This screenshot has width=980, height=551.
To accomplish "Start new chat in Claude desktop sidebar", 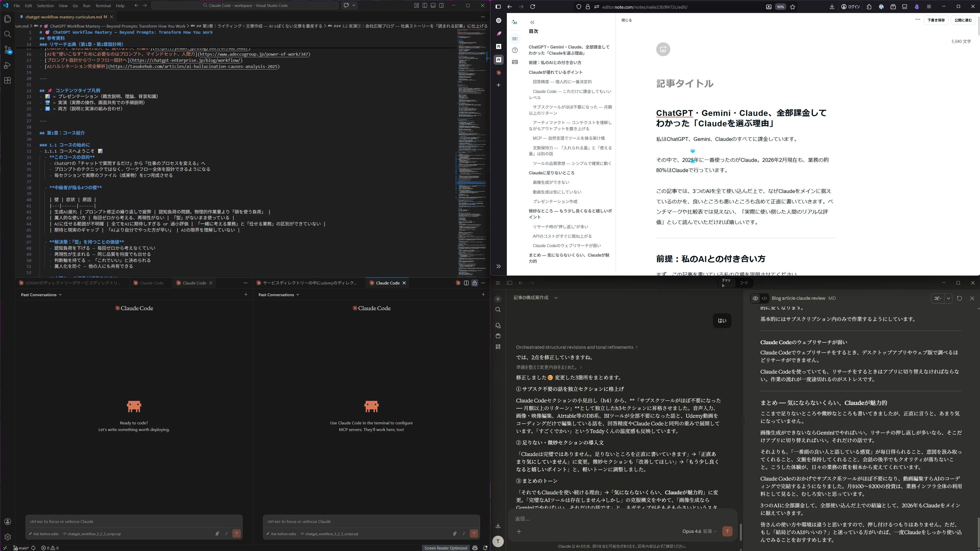I will [498, 299].
